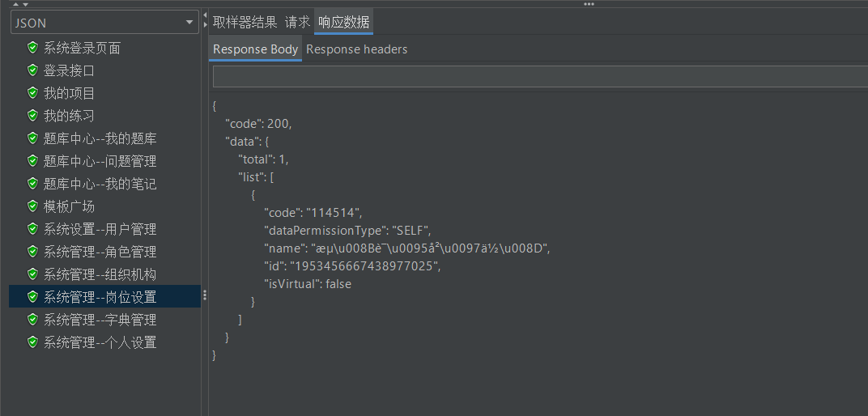868x416 pixels.
Task: Click status icon of 系统设置--用户管理
Action: (x=32, y=229)
